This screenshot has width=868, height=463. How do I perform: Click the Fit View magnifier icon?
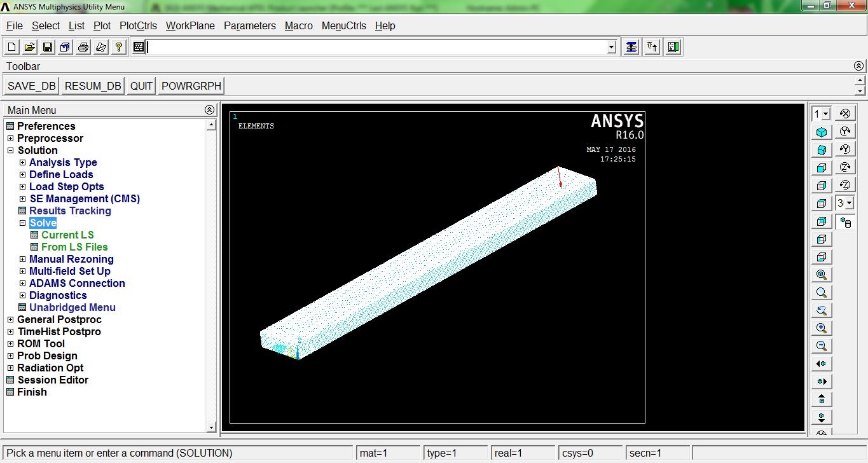pyautogui.click(x=822, y=275)
